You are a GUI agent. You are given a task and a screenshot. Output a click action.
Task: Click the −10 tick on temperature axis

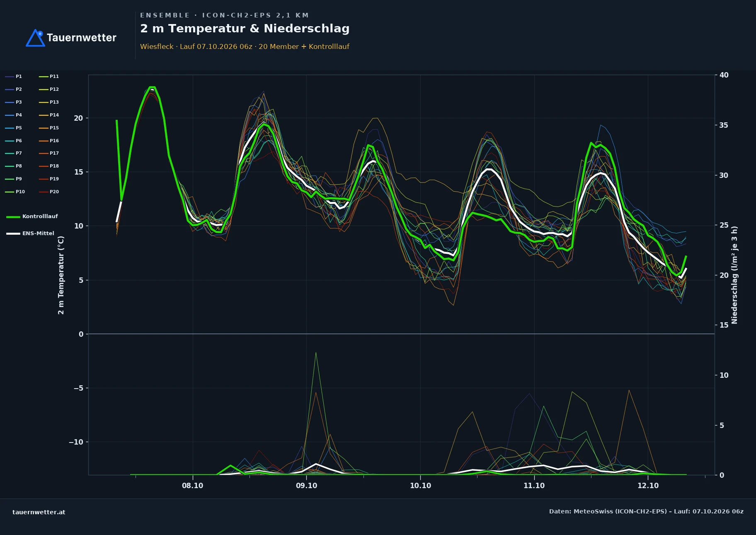pos(76,442)
